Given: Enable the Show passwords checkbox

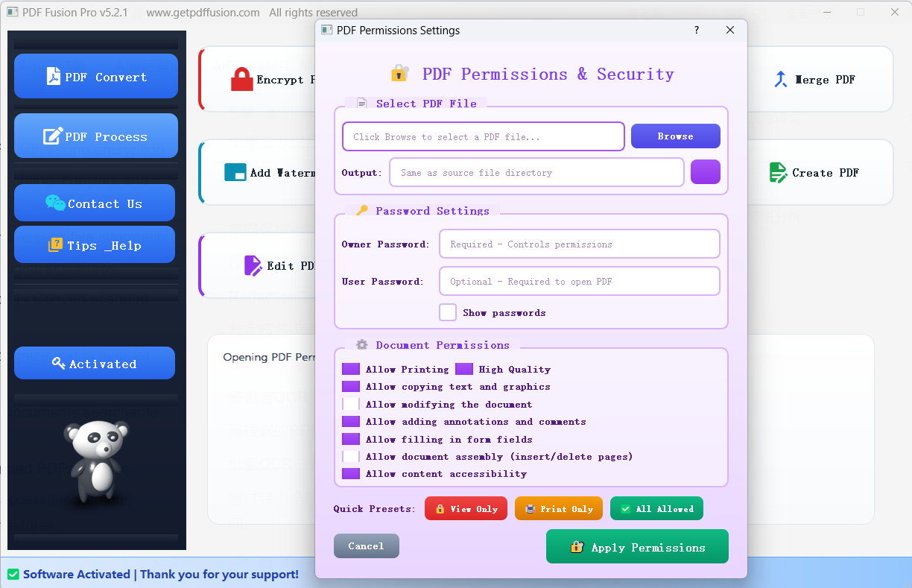Looking at the screenshot, I should (448, 312).
